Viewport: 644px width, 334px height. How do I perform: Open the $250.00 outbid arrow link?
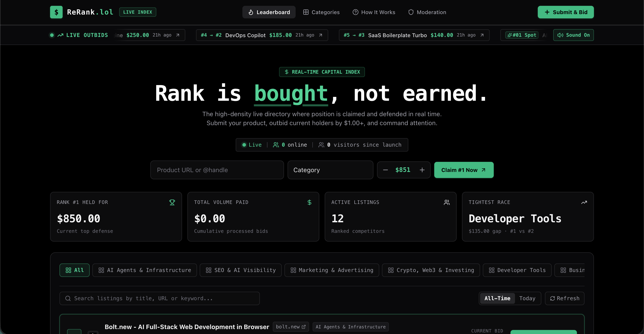pyautogui.click(x=178, y=35)
